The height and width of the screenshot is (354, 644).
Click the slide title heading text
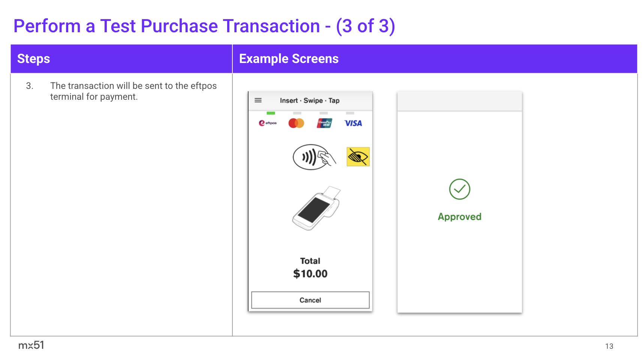[x=204, y=26]
